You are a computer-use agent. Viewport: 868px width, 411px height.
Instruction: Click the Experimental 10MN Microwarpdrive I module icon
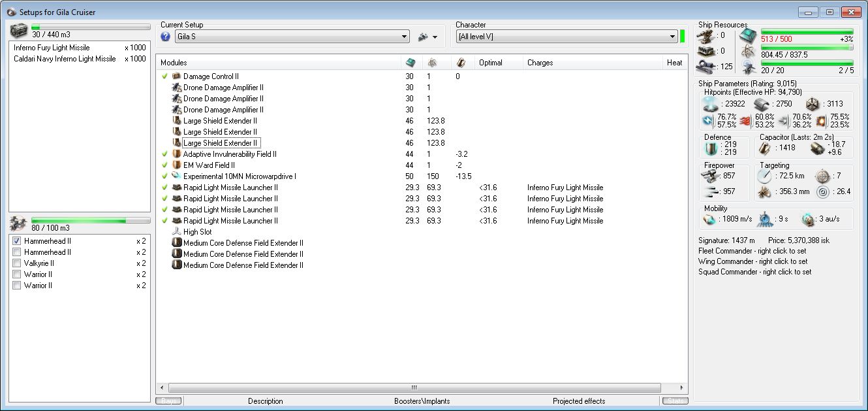[x=176, y=176]
